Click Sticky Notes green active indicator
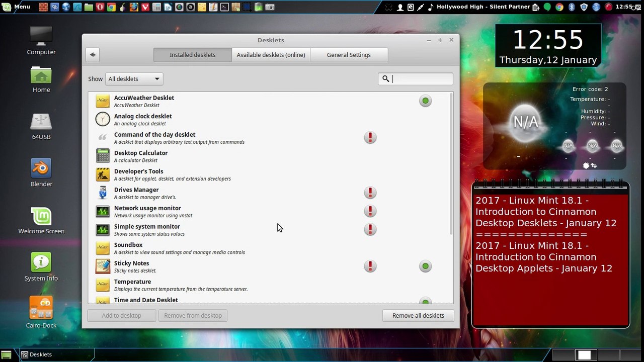The height and width of the screenshot is (362, 644). (x=425, y=266)
